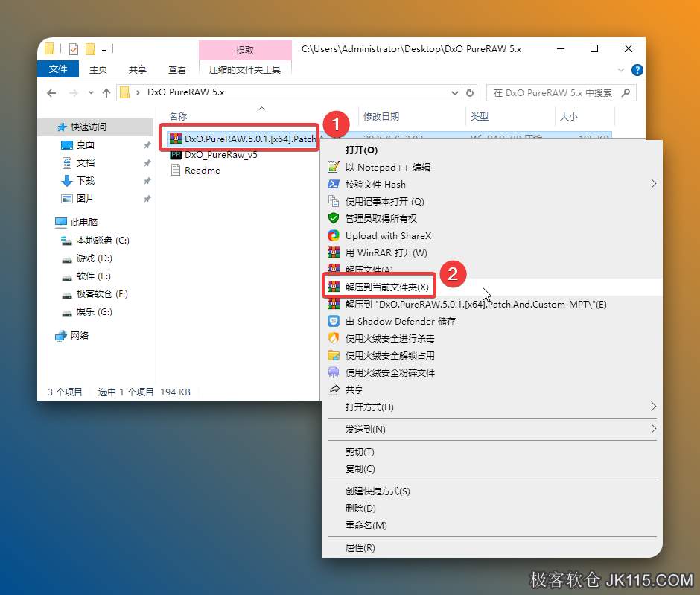
Task: Switch to the 查看 View tab
Action: (x=176, y=70)
